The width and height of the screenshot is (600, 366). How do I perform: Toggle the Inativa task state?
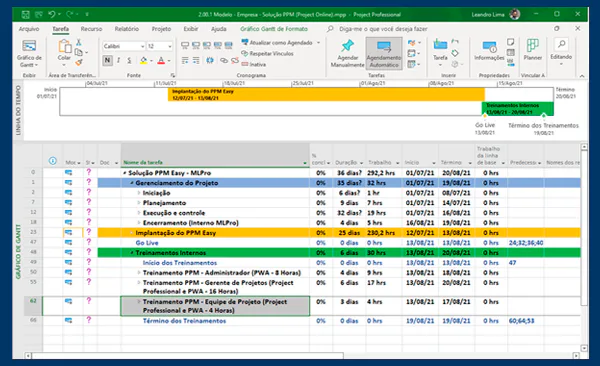point(254,64)
